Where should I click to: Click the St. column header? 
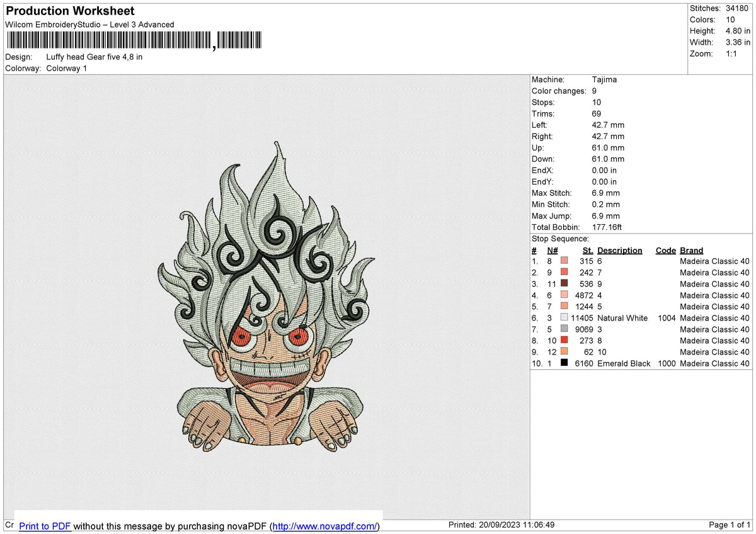[x=588, y=250]
